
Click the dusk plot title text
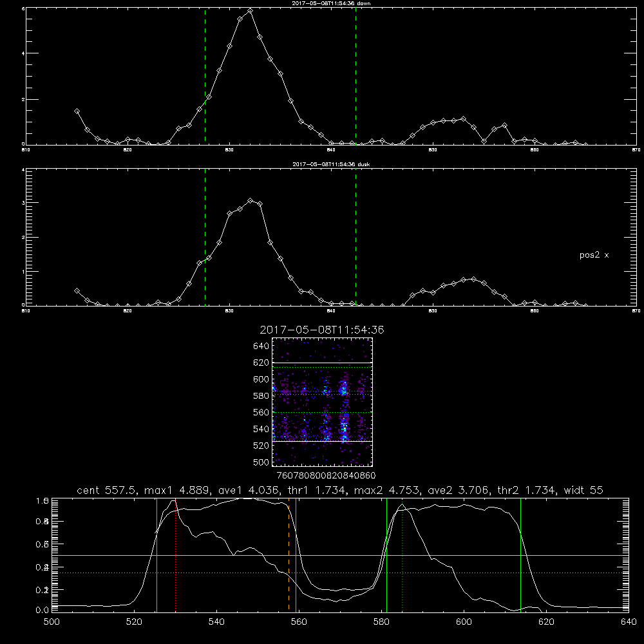click(331, 164)
